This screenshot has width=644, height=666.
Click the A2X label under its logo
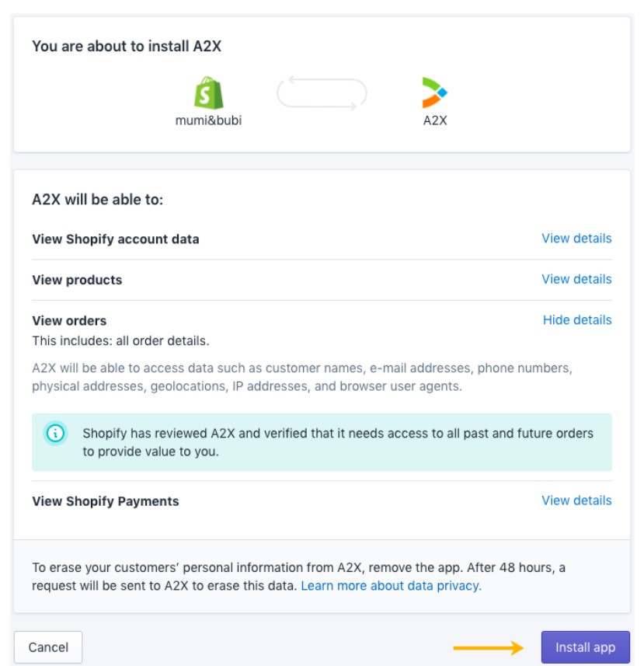[435, 120]
